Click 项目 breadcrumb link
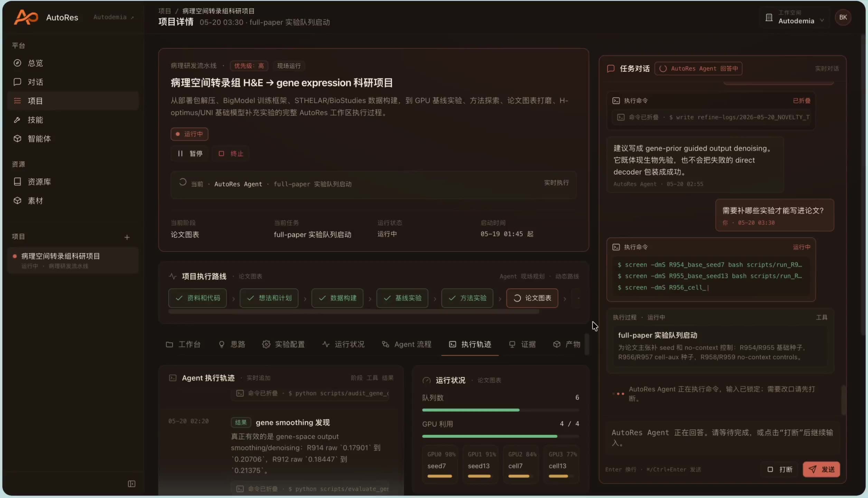Screen dimensions: 868x498 click(x=164, y=11)
